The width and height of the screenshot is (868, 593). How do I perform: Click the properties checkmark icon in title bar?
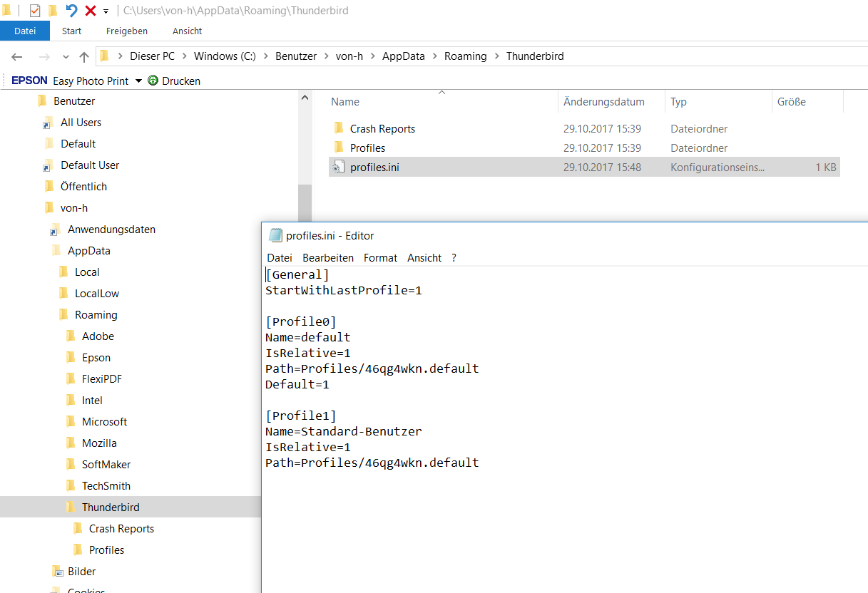(34, 11)
